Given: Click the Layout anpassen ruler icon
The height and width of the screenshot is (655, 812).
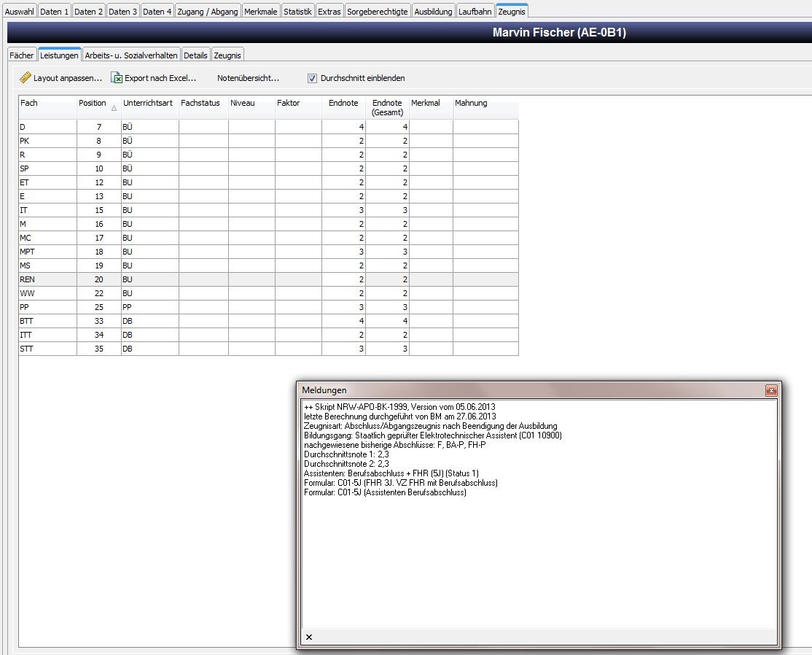Looking at the screenshot, I should click(x=26, y=78).
